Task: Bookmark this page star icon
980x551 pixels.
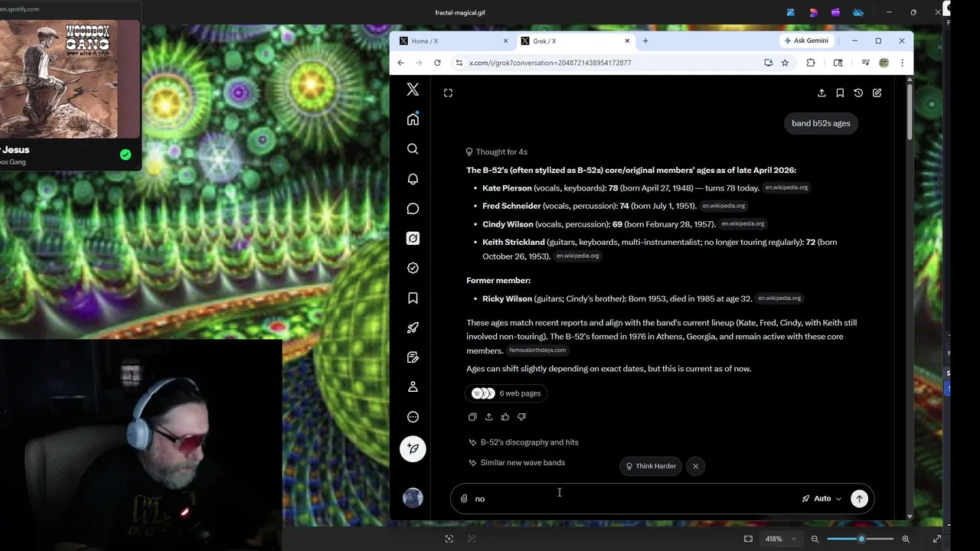Action: tap(785, 63)
